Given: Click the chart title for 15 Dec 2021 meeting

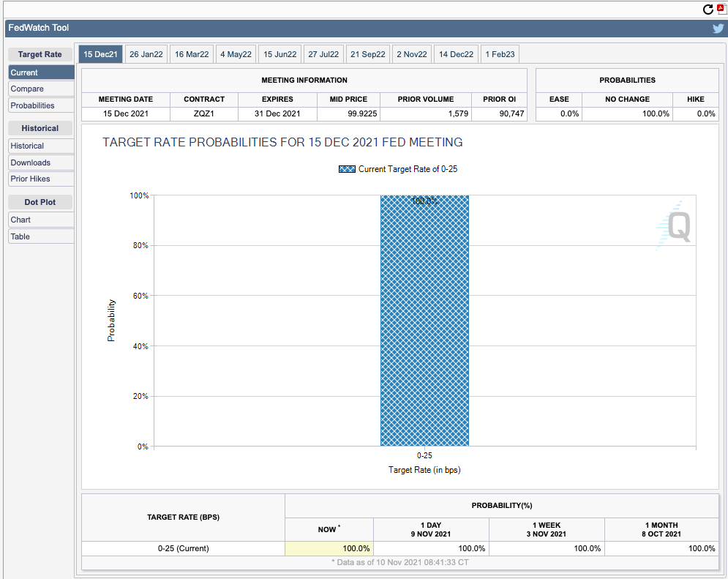Looking at the screenshot, I should [x=282, y=142].
